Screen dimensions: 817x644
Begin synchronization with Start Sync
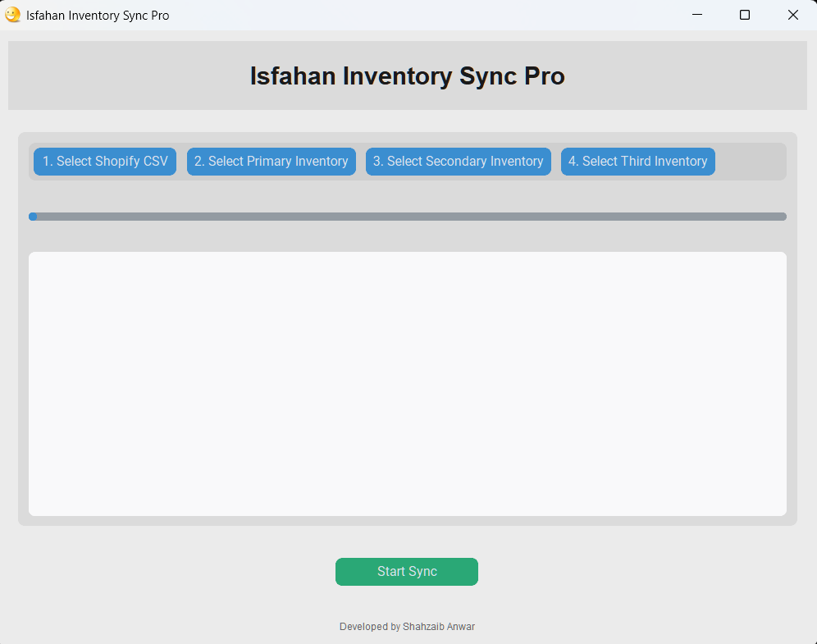pyautogui.click(x=407, y=572)
